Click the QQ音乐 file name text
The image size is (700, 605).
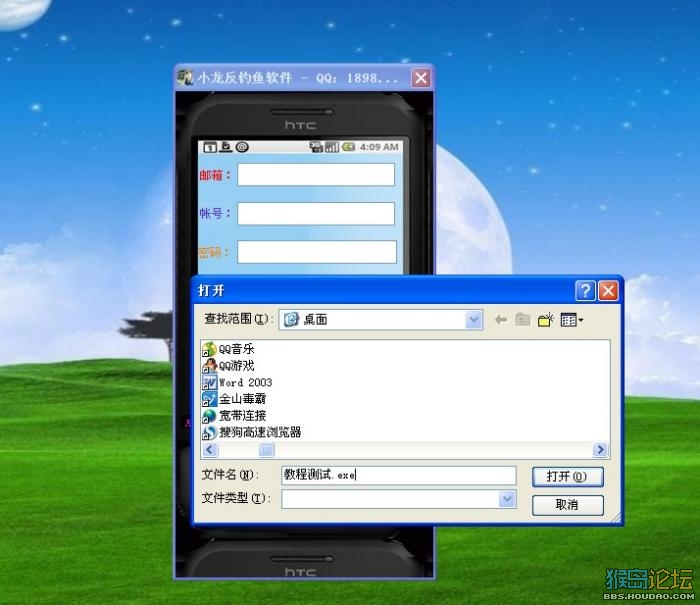click(237, 349)
